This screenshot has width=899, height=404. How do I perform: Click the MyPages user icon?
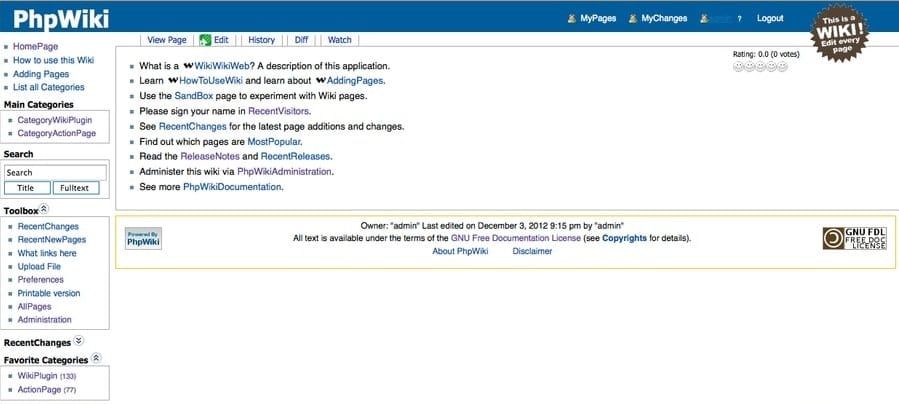pos(572,18)
